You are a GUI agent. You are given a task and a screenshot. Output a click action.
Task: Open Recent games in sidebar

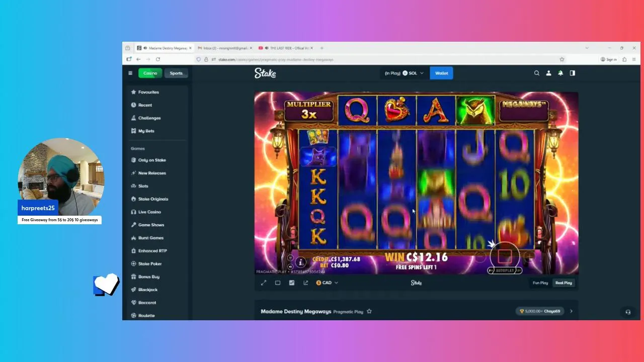[x=156, y=105]
